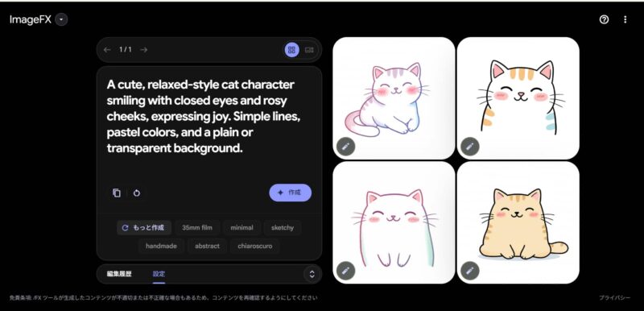
Task: Add the abstract style chip
Action: coord(207,246)
